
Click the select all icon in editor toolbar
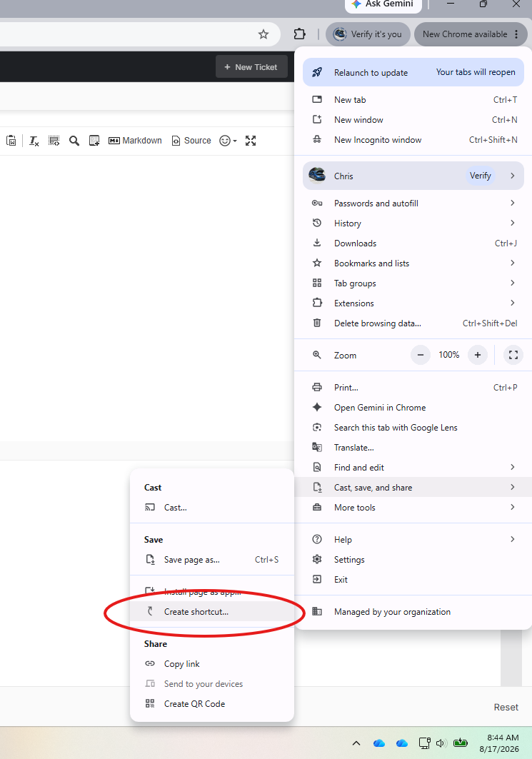click(x=54, y=141)
